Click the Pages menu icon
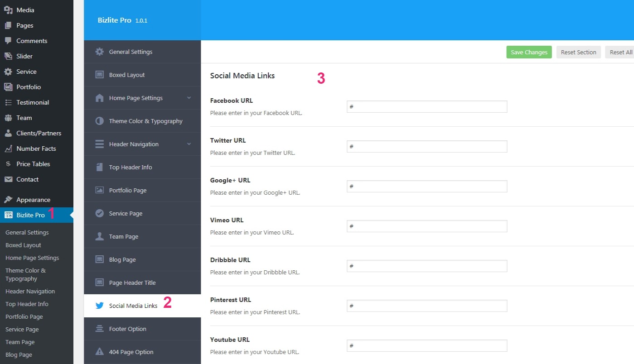Viewport: 634px width, 364px height. coord(8,25)
